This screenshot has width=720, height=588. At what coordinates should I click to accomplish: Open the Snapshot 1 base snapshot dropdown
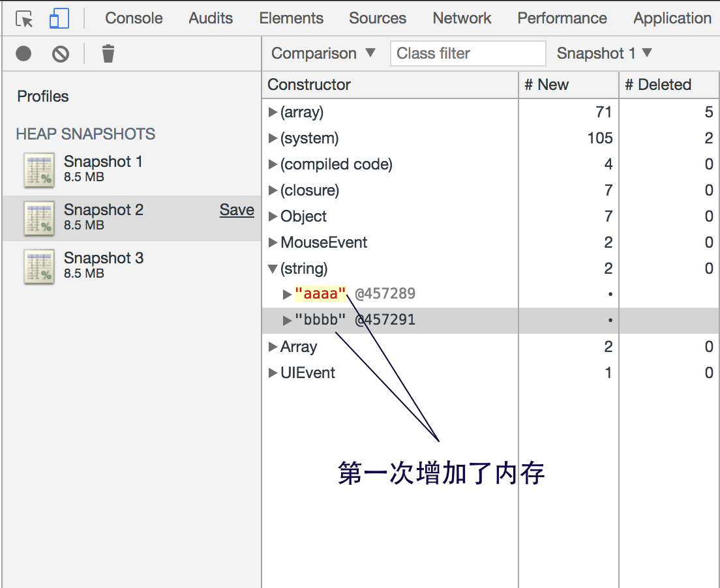(604, 53)
